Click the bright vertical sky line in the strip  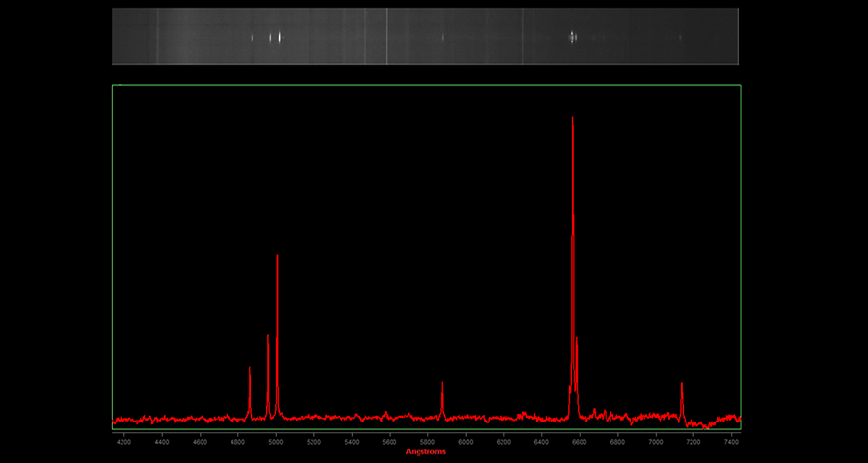click(x=387, y=37)
